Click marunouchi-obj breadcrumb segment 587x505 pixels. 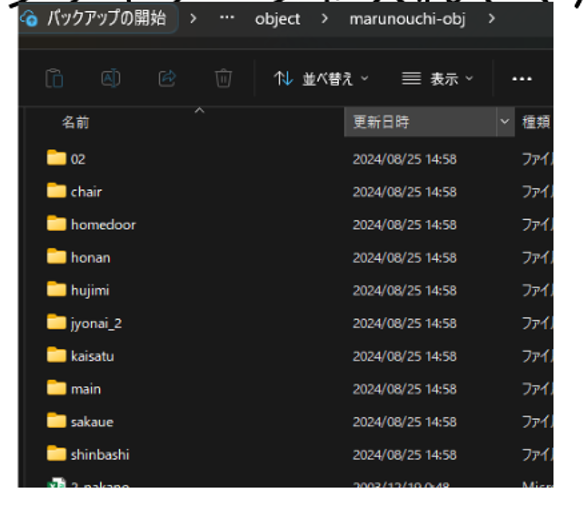pos(407,19)
